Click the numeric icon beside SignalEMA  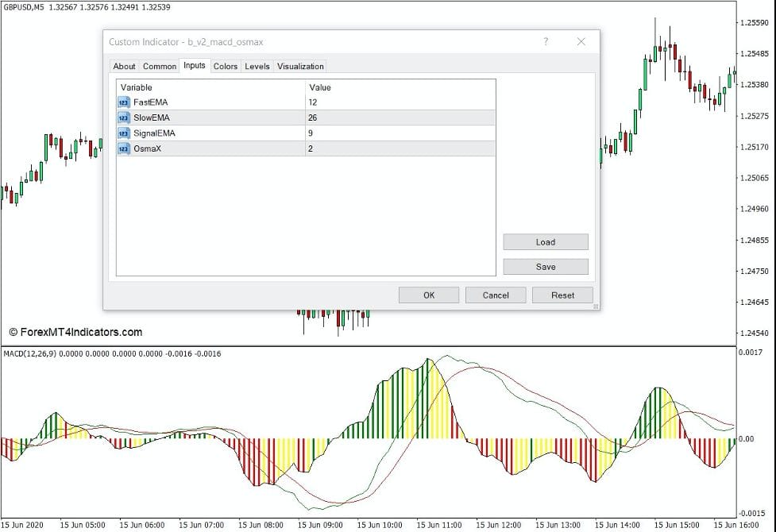124,133
